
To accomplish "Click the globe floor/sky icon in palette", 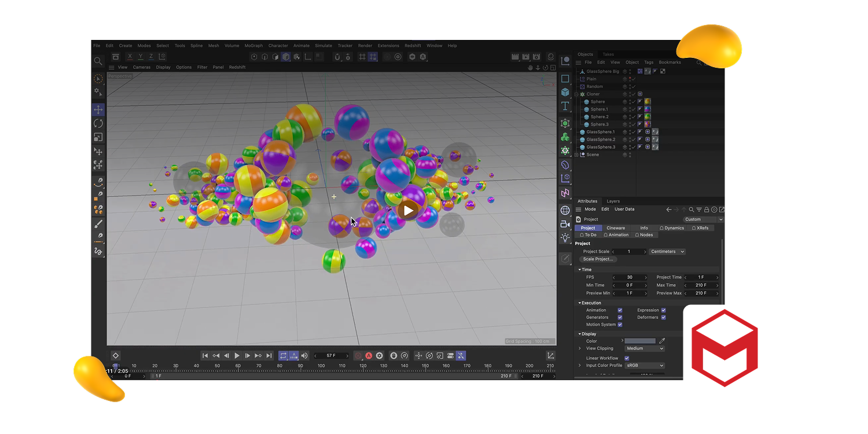I will (x=565, y=210).
